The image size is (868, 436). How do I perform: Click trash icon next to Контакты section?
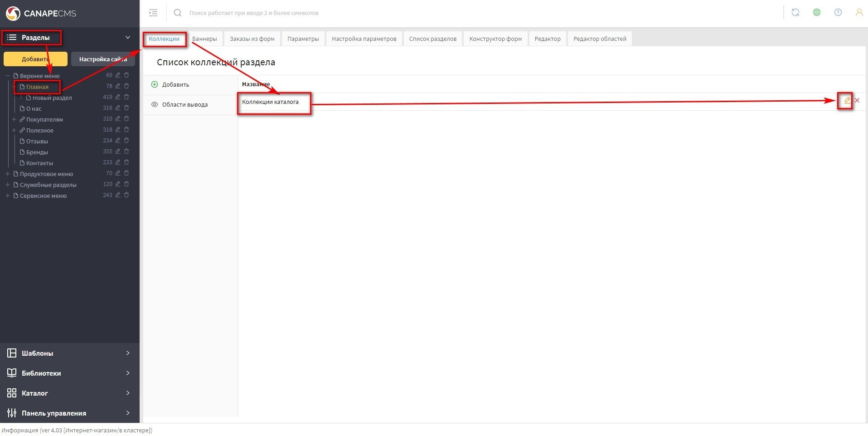[126, 162]
